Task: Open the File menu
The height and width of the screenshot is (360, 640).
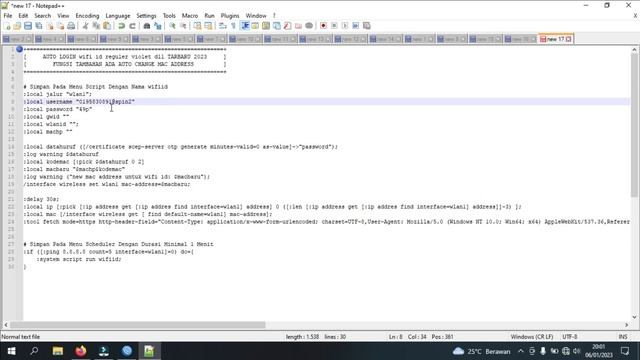Action: click(x=8, y=16)
